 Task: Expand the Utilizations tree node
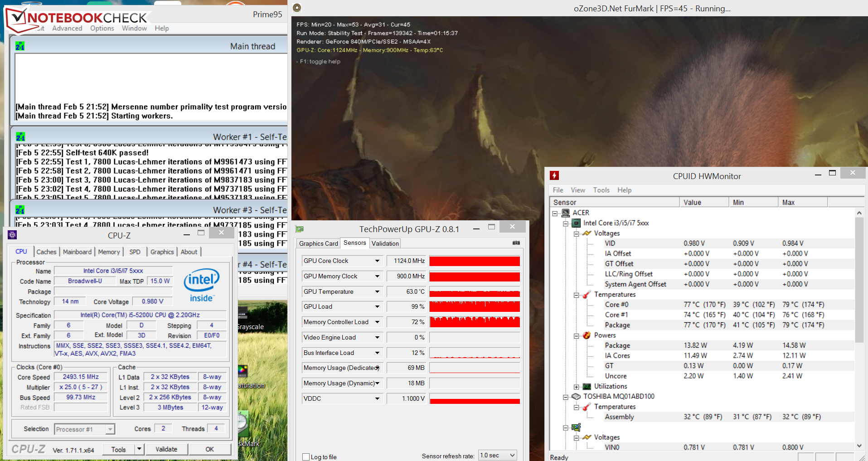click(x=576, y=387)
